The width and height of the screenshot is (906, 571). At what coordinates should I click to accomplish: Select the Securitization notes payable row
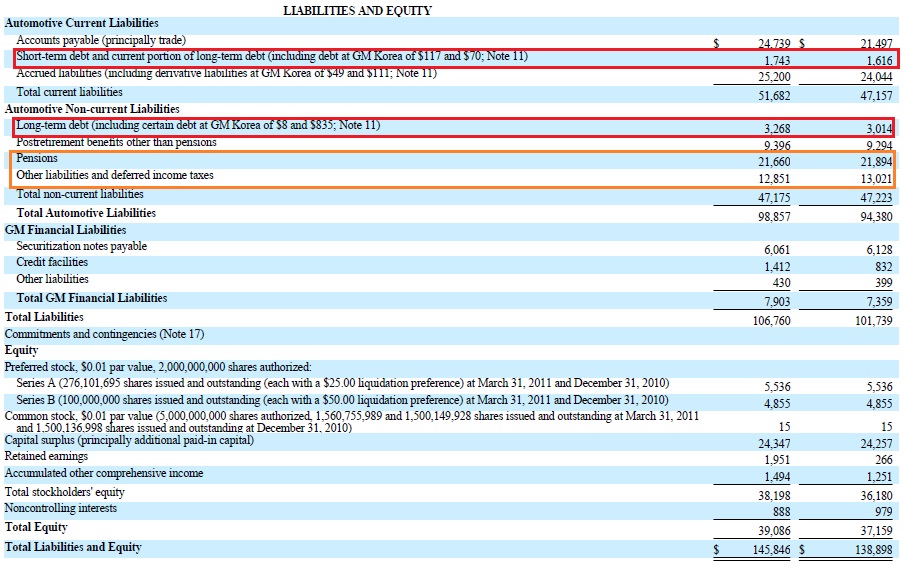pyautogui.click(x=451, y=248)
